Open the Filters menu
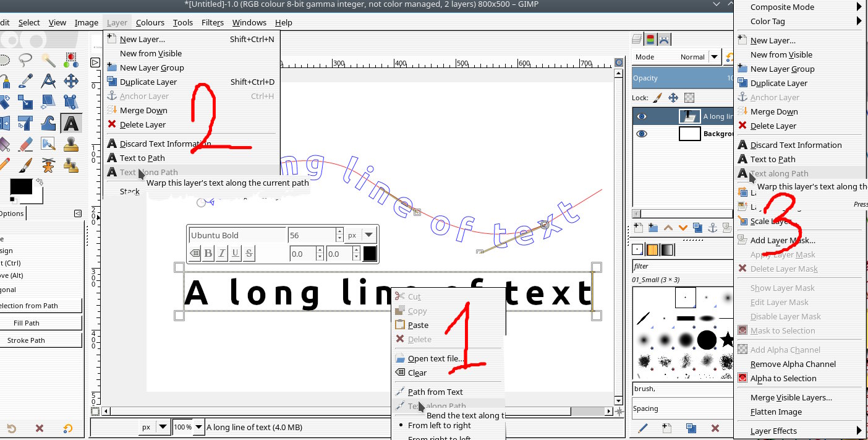868x440 pixels. click(213, 22)
